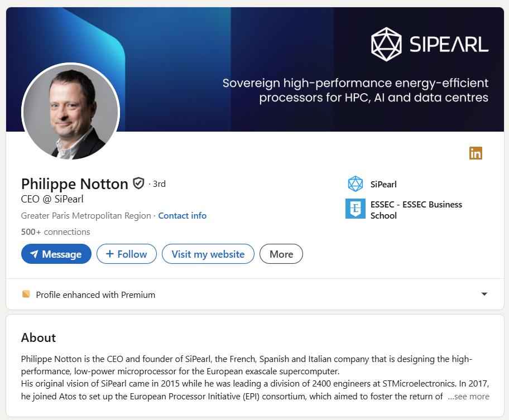Click the 3rd degree connection label
509x420 pixels.
click(x=159, y=184)
